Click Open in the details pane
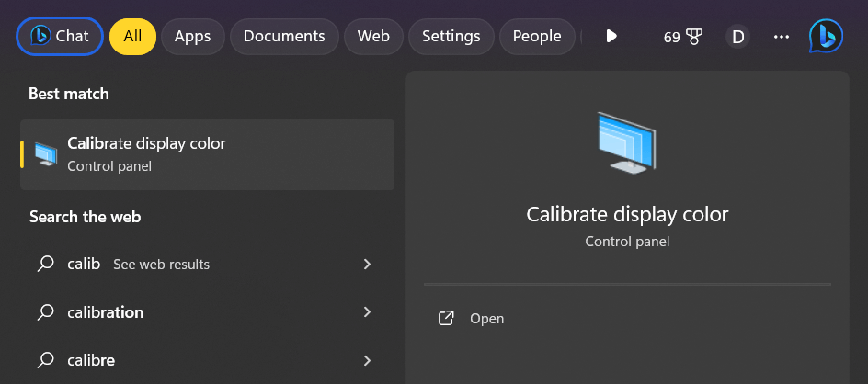Screen dimensions: 868x384 (486, 319)
